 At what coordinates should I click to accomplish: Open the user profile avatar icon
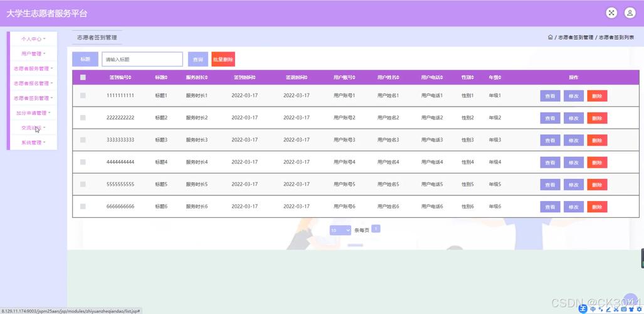coord(630,13)
